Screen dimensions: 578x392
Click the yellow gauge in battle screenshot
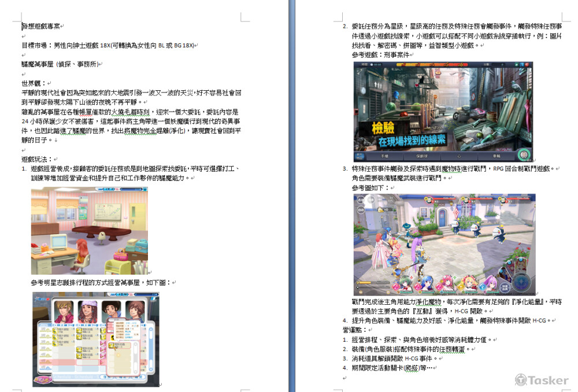point(365,282)
